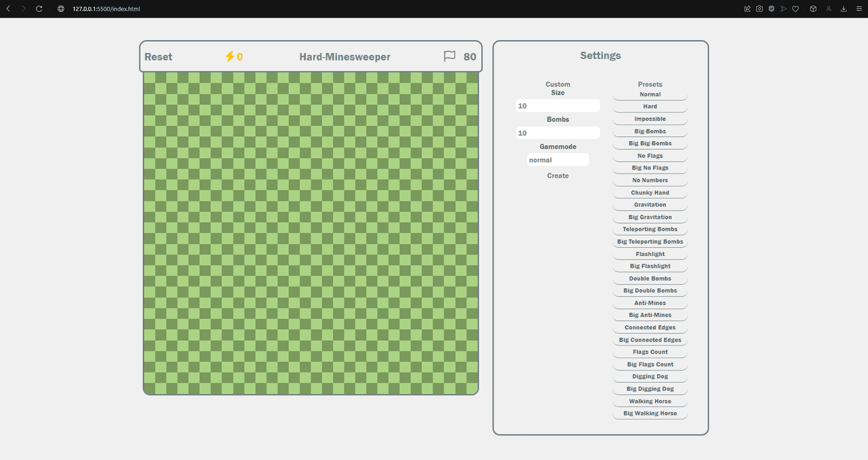
Task: Click the Presets column label
Action: 650,85
